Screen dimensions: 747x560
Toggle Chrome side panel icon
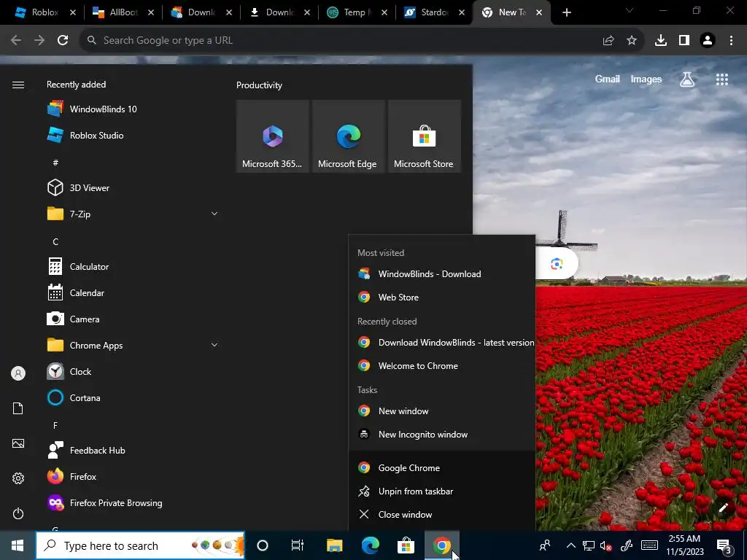click(684, 41)
